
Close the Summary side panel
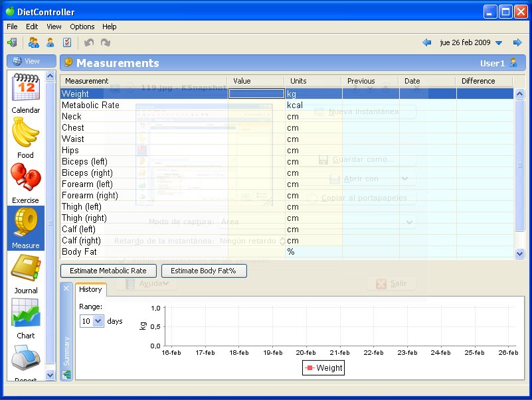(66, 288)
